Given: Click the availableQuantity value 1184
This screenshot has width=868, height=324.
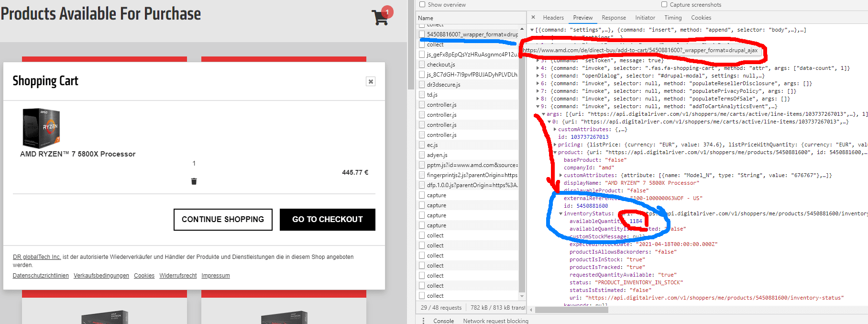Looking at the screenshot, I should pos(636,221).
